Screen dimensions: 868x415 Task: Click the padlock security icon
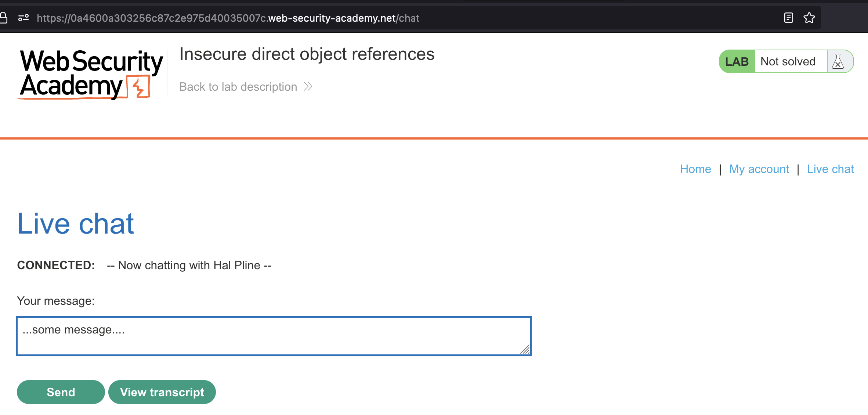click(4, 18)
